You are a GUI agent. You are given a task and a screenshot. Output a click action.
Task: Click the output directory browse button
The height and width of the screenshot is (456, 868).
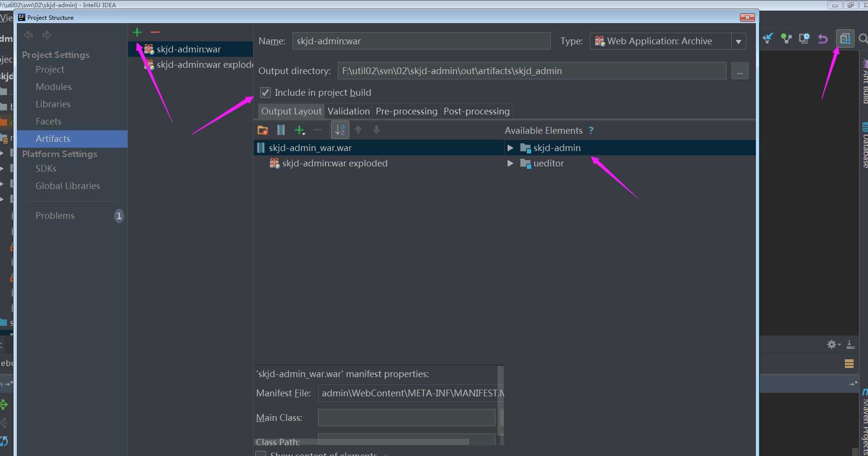(740, 71)
